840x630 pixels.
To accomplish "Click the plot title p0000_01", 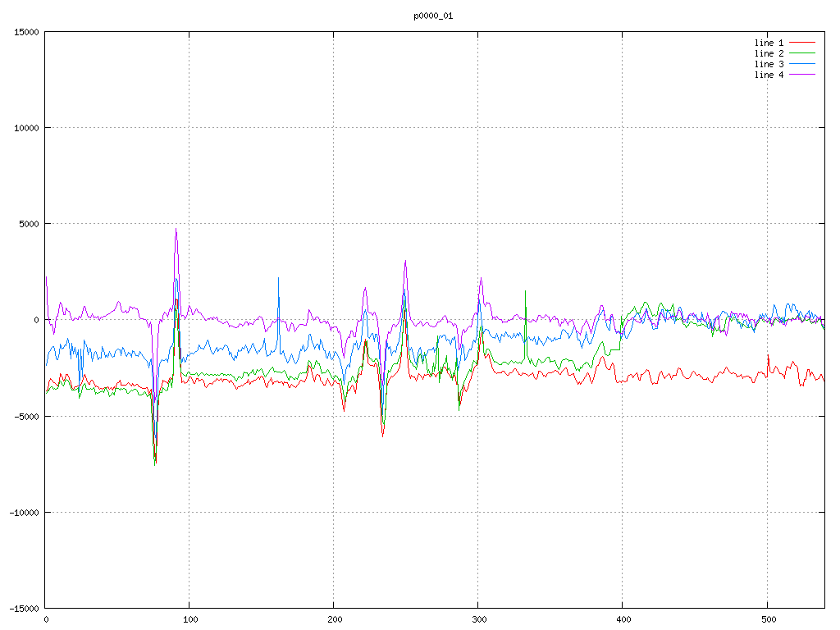I will 433,16.
